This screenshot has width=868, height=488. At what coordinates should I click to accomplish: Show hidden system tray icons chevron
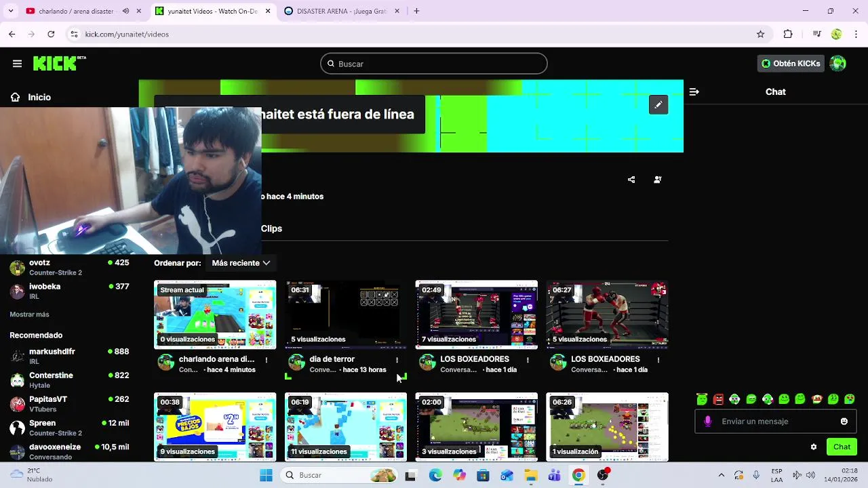(x=722, y=475)
